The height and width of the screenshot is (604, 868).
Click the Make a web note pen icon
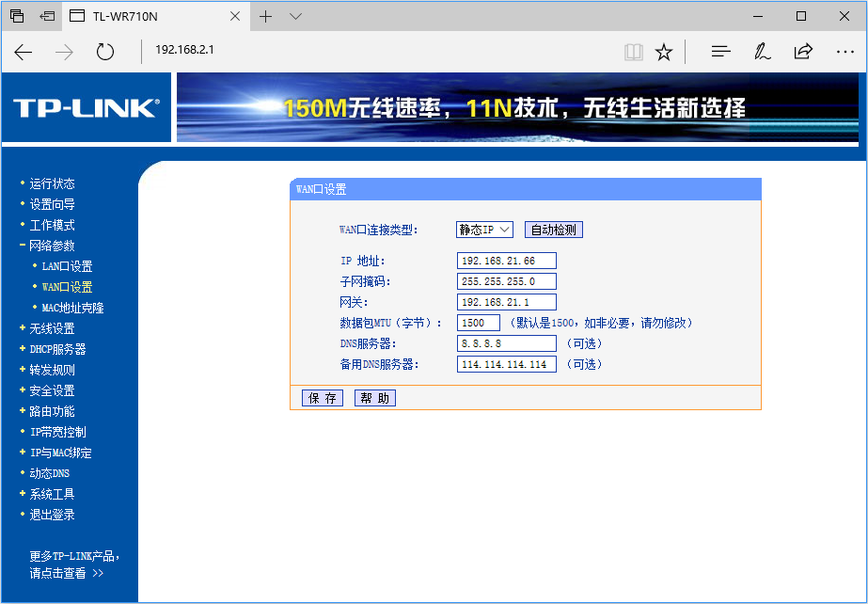(x=763, y=52)
